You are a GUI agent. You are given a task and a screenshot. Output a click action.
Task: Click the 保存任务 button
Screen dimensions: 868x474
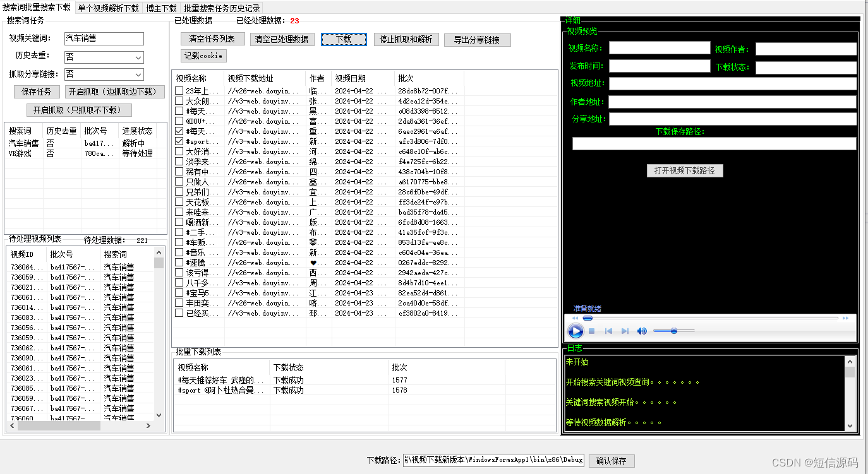tap(37, 92)
